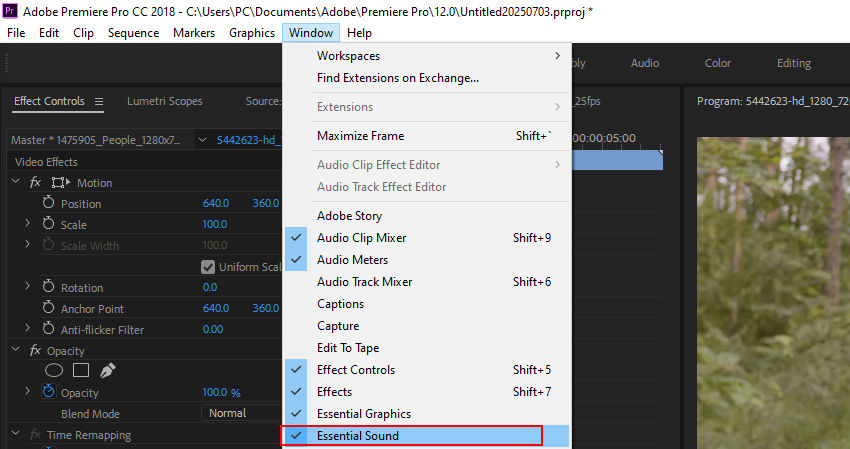Open the Sequence menu
The height and width of the screenshot is (449, 850).
133,33
